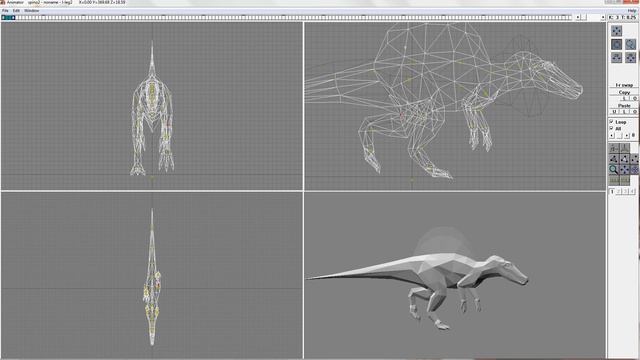The width and height of the screenshot is (640, 360).
Task: Open the Window menu
Action: (31, 11)
